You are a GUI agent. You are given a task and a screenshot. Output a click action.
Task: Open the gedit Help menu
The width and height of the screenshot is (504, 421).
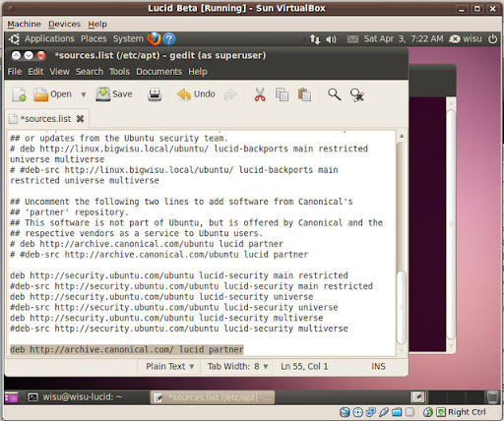[x=198, y=72]
